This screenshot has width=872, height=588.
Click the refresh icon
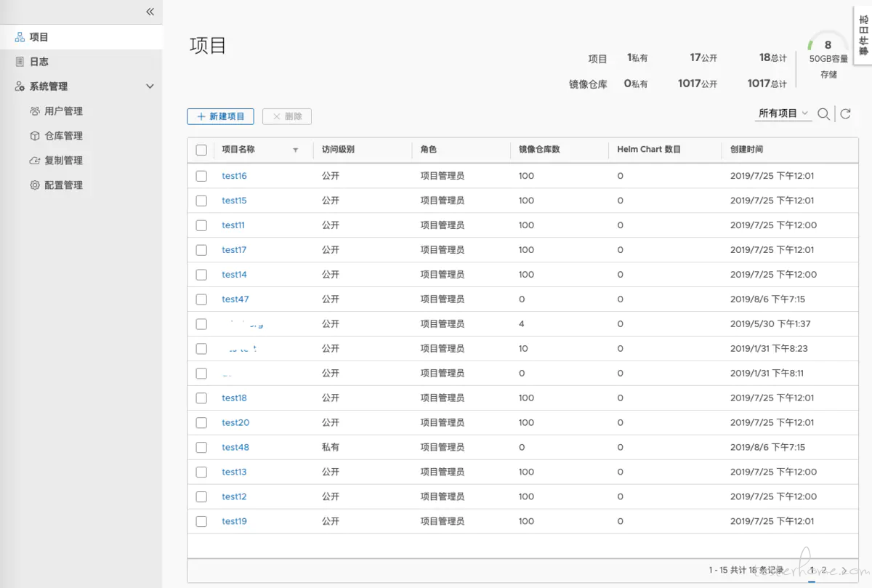click(x=845, y=114)
